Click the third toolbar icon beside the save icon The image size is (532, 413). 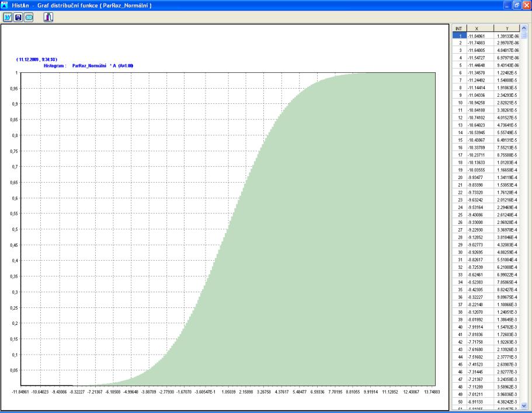(29, 17)
